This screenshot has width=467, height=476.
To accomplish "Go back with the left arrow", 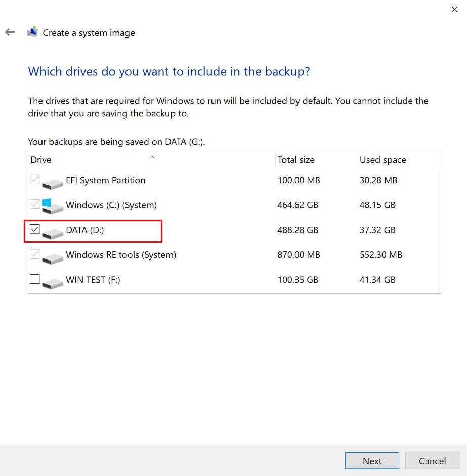I will (x=10, y=32).
